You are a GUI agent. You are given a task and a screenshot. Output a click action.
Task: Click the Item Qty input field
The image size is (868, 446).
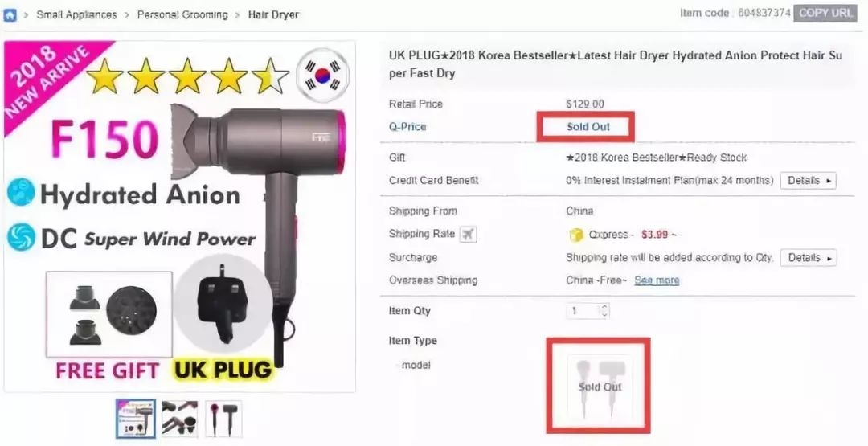coord(583,311)
